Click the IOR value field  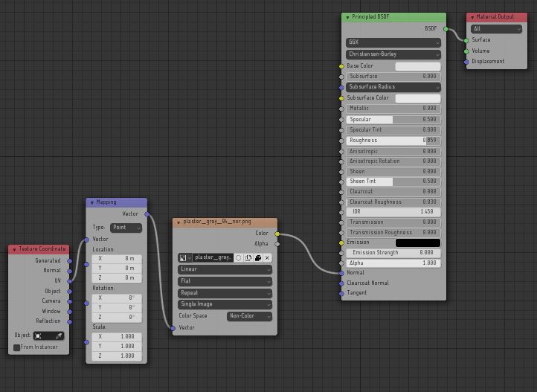coord(393,212)
